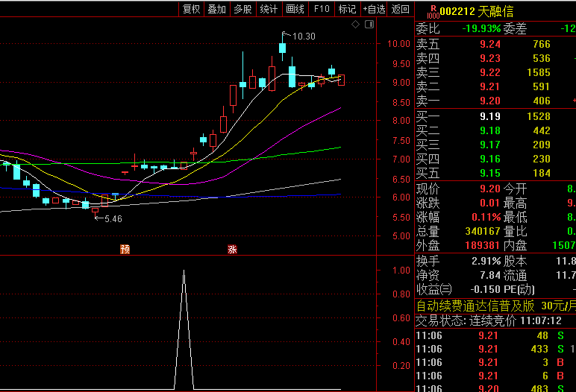This screenshot has height=392, width=576.
Task: Click the 10.30 high price label
Action: tap(304, 37)
